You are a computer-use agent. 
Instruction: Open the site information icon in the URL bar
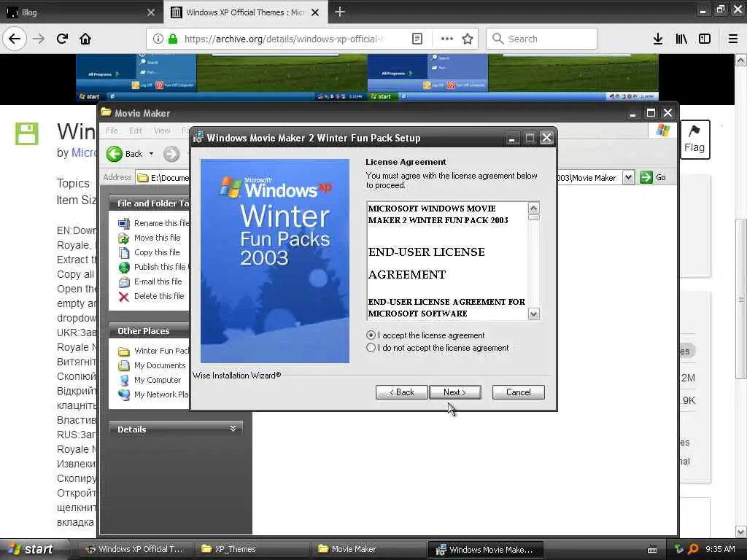(158, 39)
